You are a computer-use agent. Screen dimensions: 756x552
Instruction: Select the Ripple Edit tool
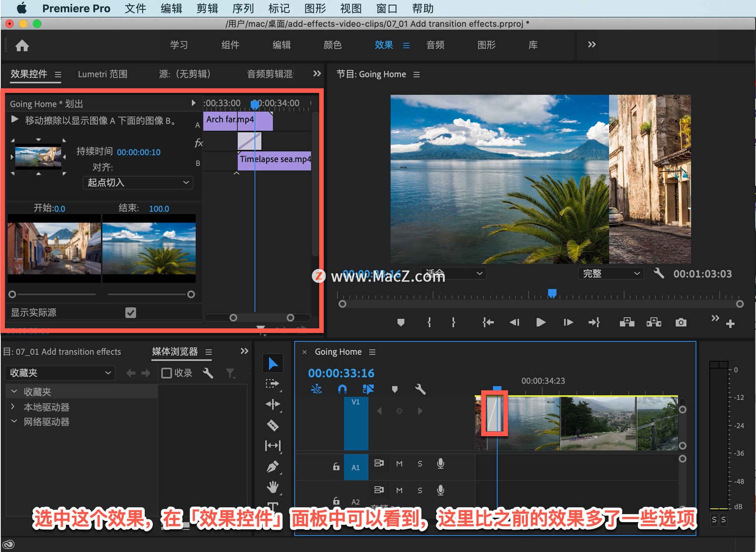272,404
